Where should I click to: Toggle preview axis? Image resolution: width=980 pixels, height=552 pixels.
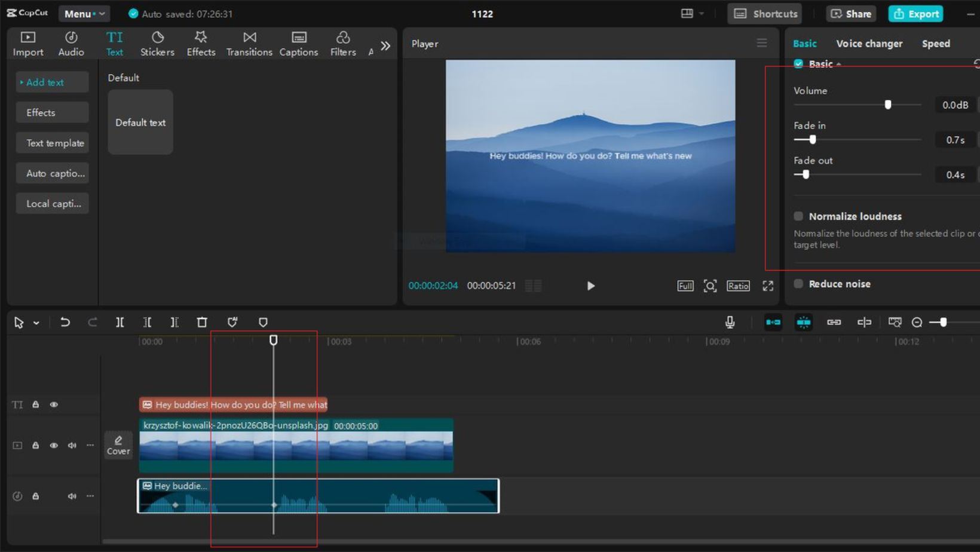tap(864, 323)
